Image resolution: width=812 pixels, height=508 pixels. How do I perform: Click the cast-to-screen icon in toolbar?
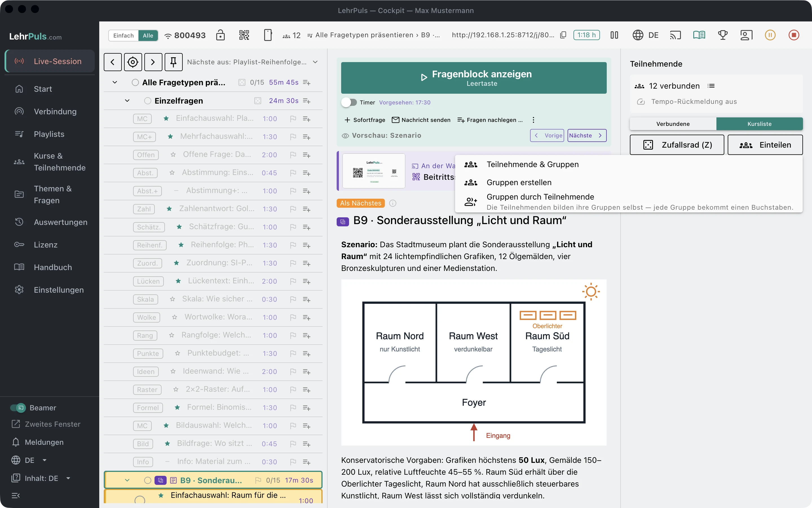676,35
